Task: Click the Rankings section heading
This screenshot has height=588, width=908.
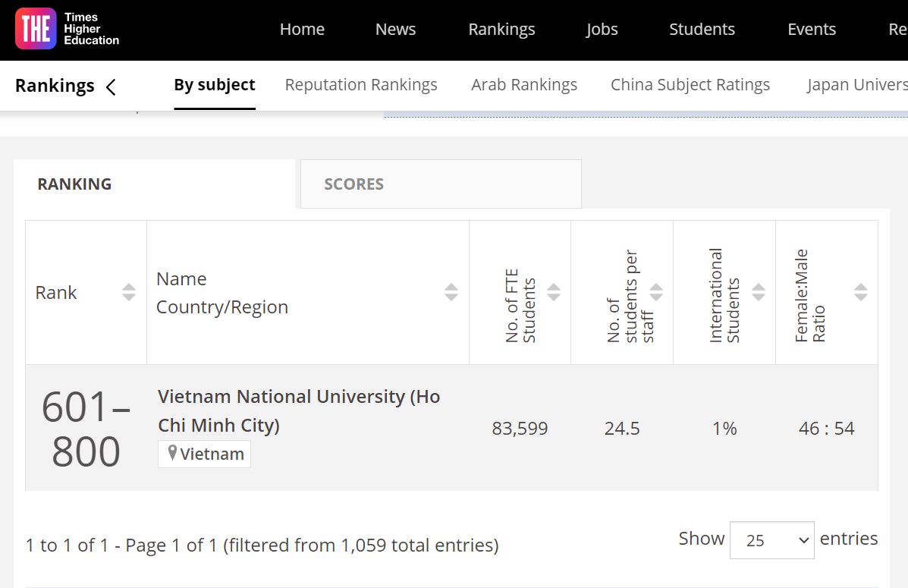Action: coord(55,86)
